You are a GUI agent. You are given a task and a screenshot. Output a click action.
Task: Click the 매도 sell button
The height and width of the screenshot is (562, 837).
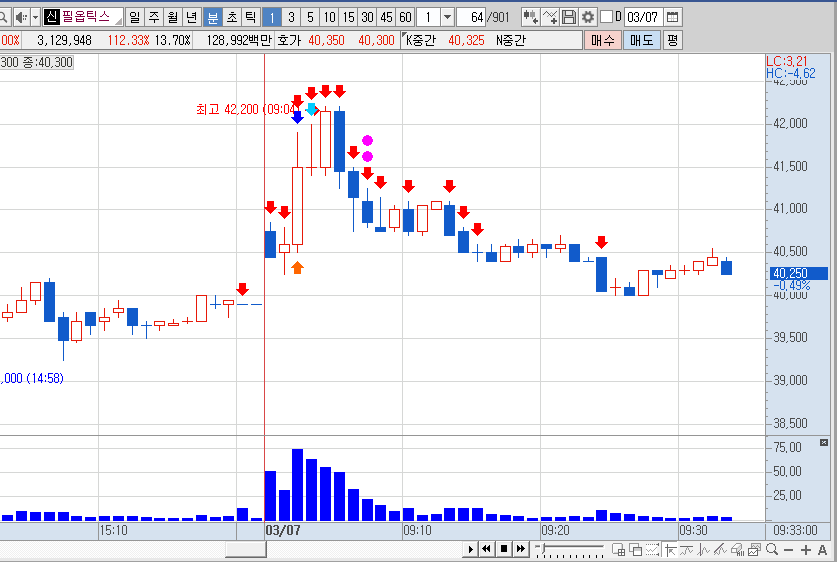coord(642,40)
